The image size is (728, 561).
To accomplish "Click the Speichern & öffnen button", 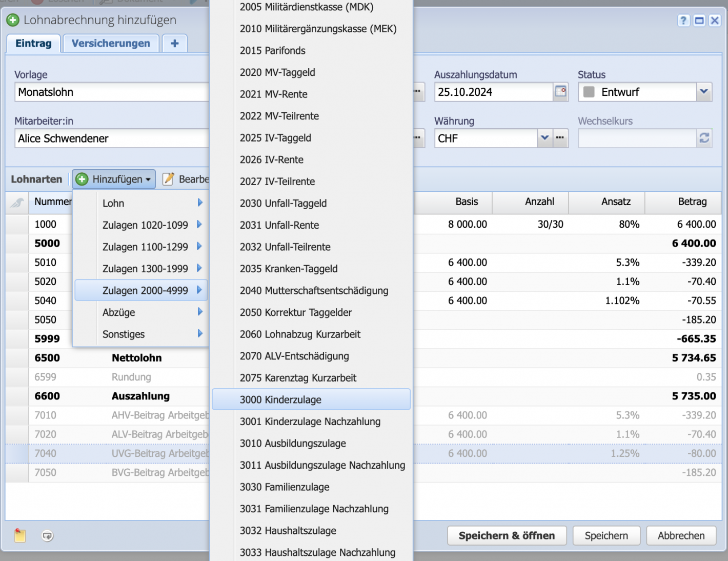I will click(x=507, y=535).
